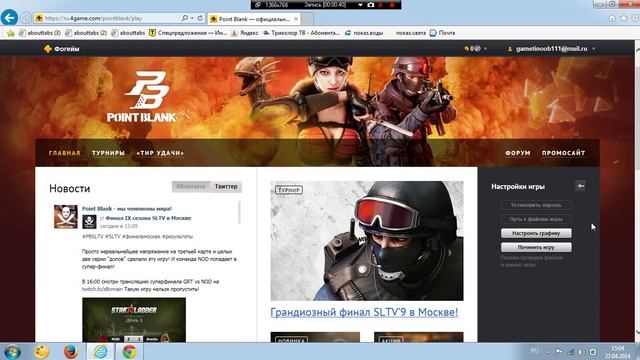Open the Почта bookmark

click(442, 33)
